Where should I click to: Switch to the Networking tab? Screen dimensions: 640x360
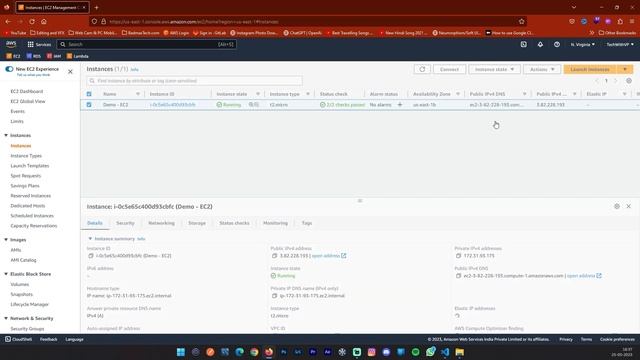click(x=161, y=223)
